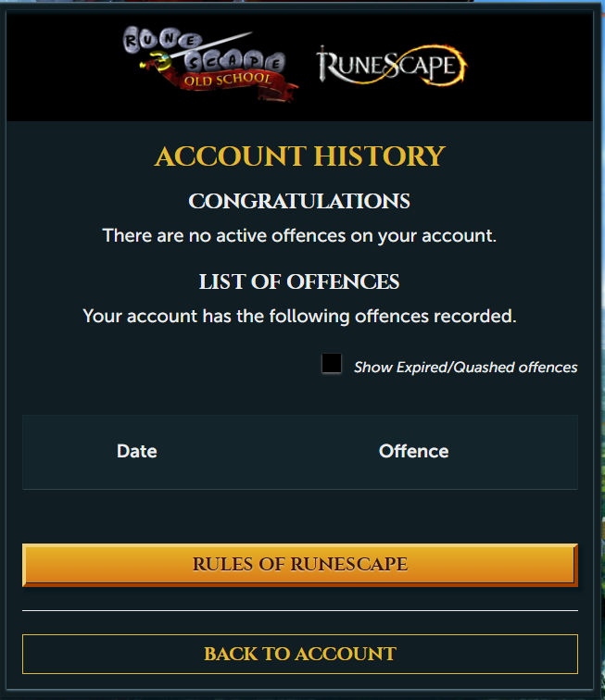The image size is (605, 700).
Task: Click the divider line above Back to Account
Action: click(x=300, y=610)
